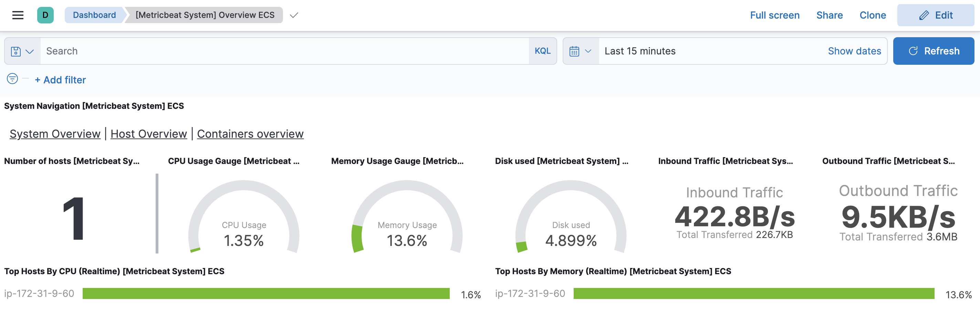Image resolution: width=980 pixels, height=310 pixels.
Task: Click the Edit pencil button
Action: pos(935,15)
